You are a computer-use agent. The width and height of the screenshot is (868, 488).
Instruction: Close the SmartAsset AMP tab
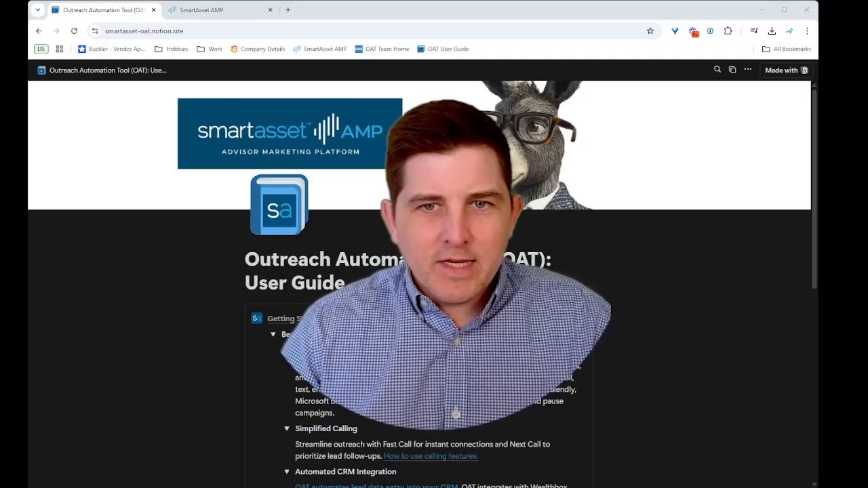pos(271,10)
